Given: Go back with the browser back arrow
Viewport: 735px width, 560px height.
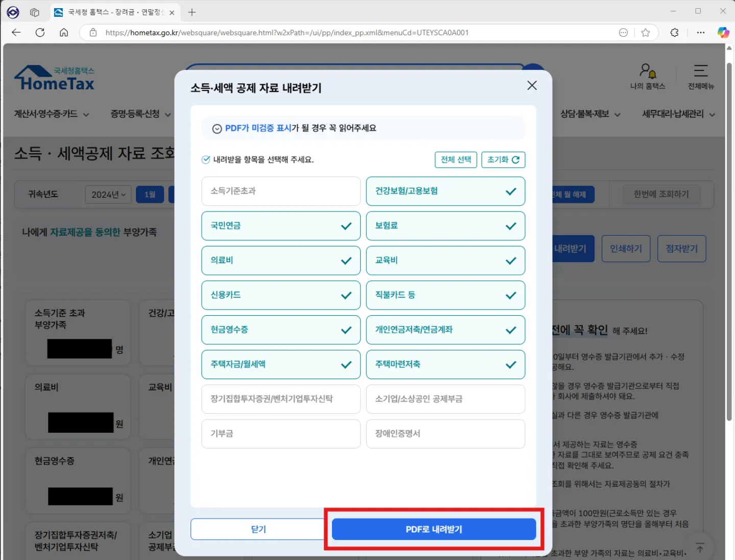Looking at the screenshot, I should (16, 33).
